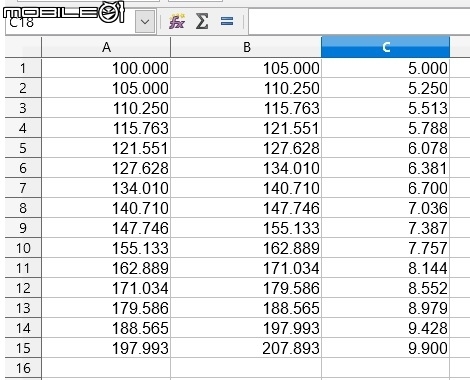Select row 16 header
470x380 pixels.
click(x=23, y=368)
